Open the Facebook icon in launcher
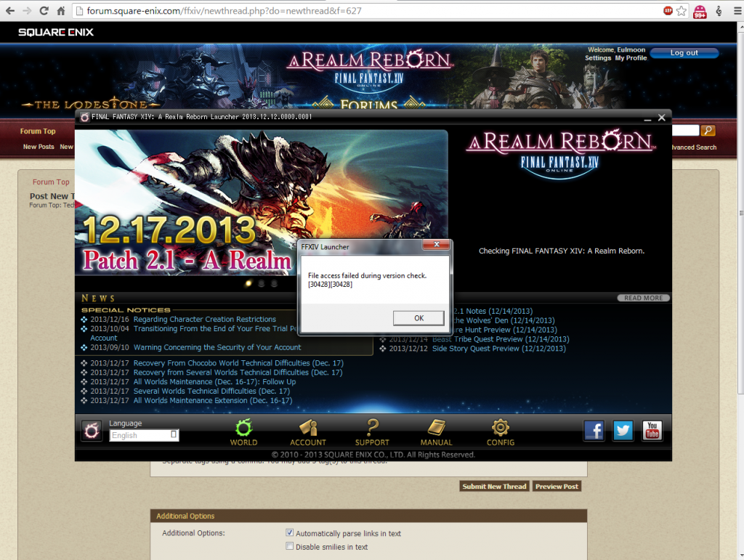The image size is (744, 560). point(594,431)
